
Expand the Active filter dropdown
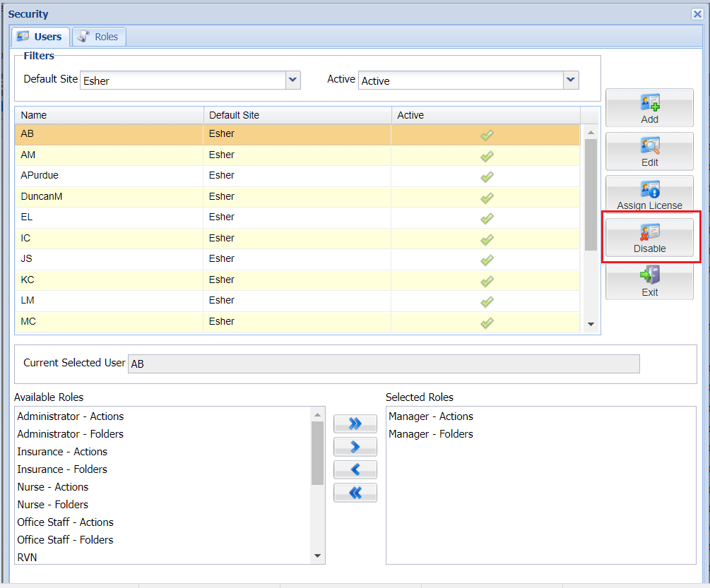[571, 80]
